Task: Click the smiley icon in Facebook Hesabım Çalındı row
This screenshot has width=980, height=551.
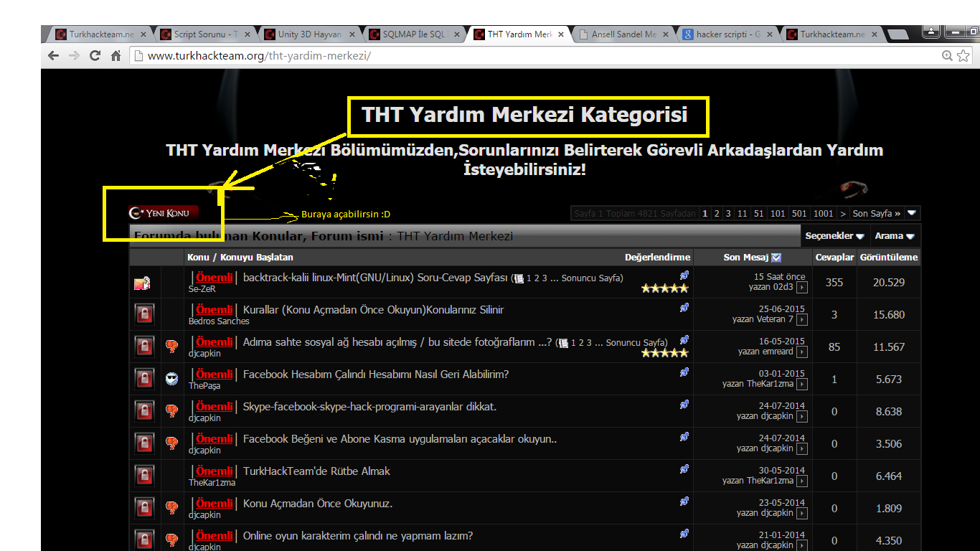Action: tap(171, 379)
